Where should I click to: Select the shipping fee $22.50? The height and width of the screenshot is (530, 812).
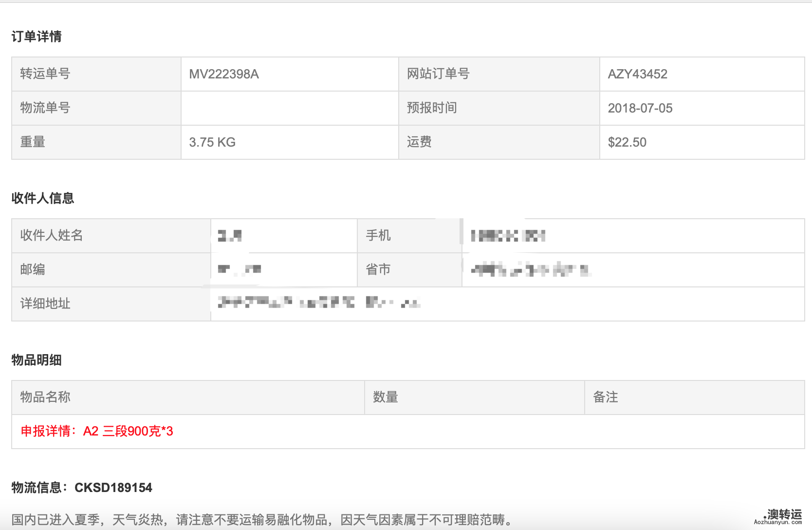point(627,142)
